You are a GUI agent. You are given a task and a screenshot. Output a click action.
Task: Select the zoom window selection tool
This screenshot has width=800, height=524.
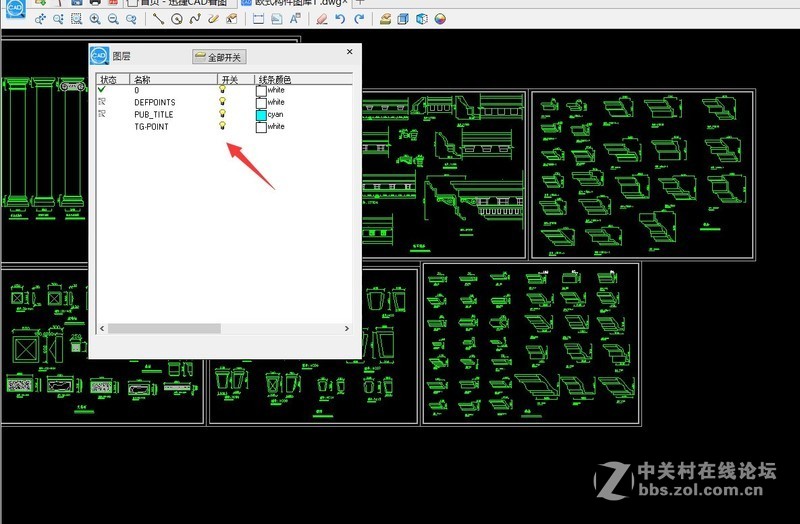pos(77,19)
